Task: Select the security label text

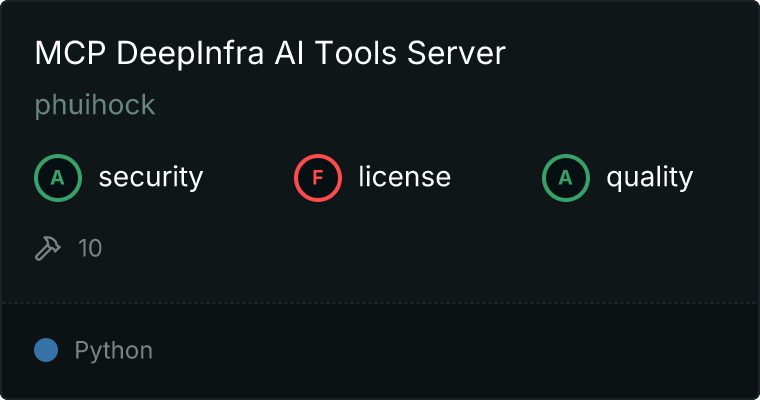Action: click(x=150, y=178)
